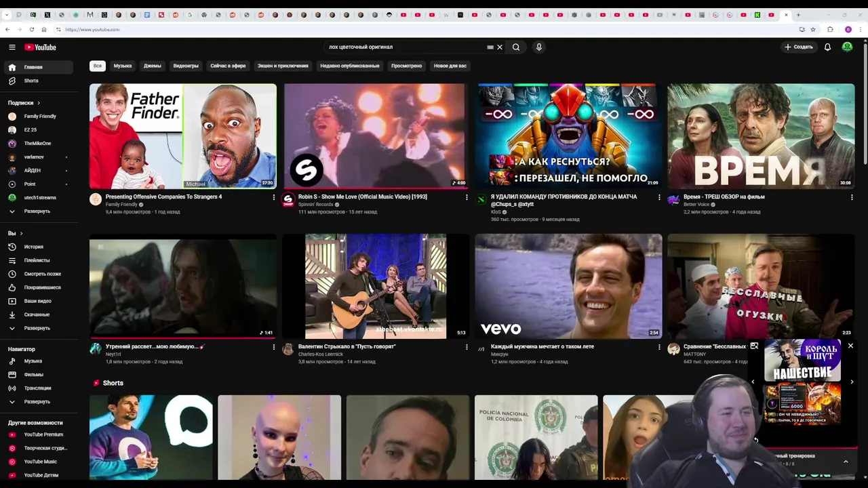
Task: Expand miniplayer to full watch page
Action: (x=754, y=346)
